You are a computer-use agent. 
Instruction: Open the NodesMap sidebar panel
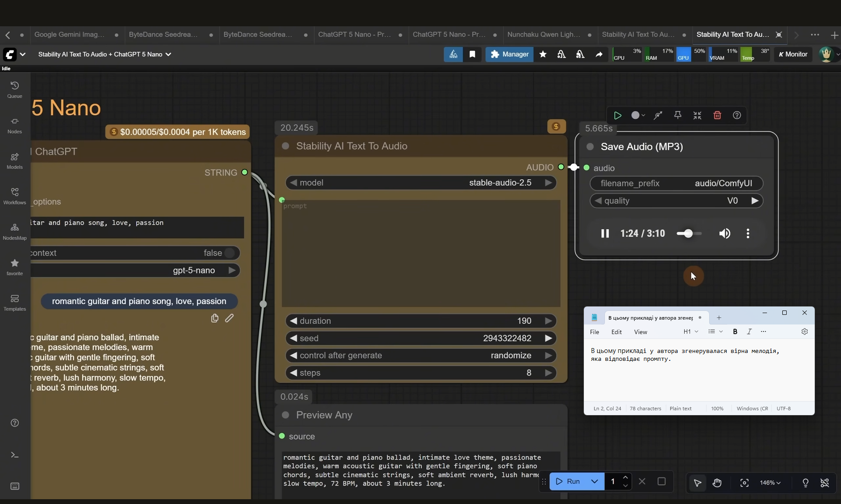click(14, 231)
